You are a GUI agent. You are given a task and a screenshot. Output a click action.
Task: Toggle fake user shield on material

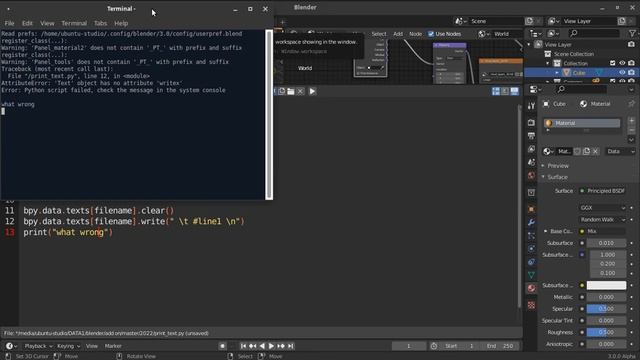(577, 151)
